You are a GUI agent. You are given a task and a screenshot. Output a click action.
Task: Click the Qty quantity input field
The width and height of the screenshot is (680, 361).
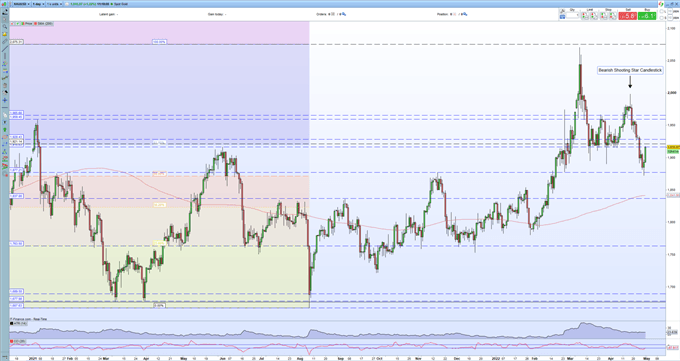tap(572, 15)
